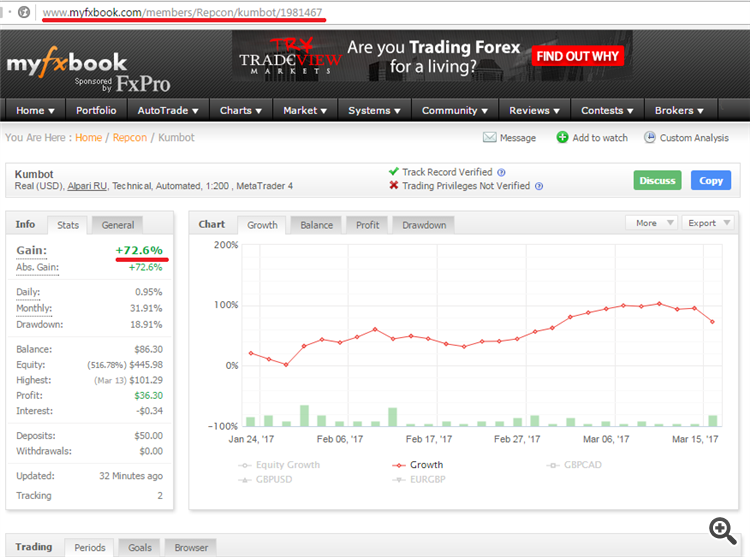Image resolution: width=750 pixels, height=557 pixels.
Task: Open the Browser tab in Trading
Action: tap(191, 547)
